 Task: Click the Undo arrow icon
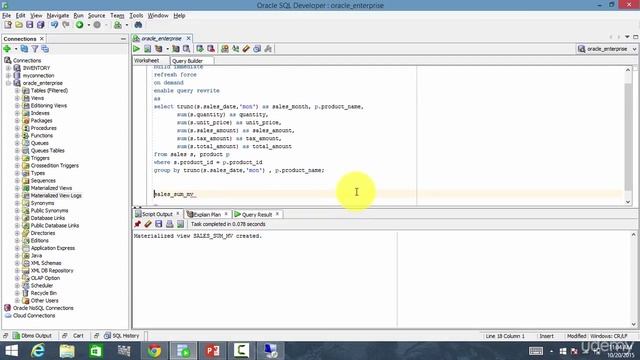pos(54,25)
